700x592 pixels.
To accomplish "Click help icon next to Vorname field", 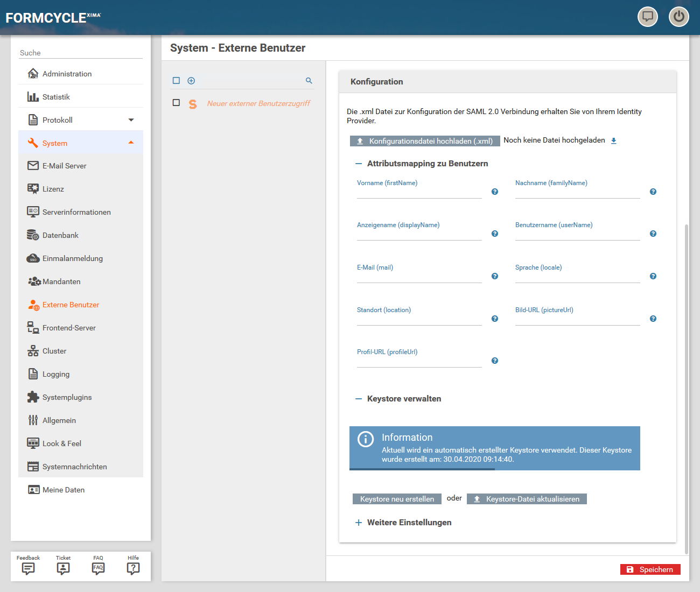I will tap(495, 192).
